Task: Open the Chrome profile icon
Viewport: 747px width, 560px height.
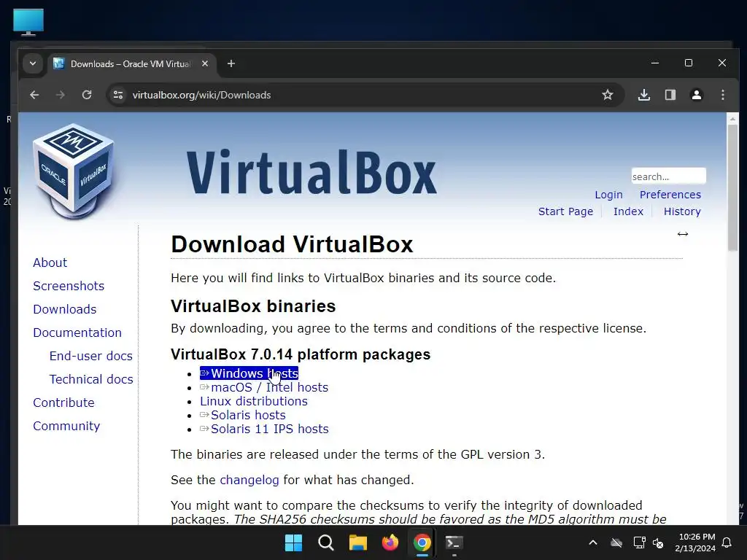Action: pyautogui.click(x=697, y=95)
